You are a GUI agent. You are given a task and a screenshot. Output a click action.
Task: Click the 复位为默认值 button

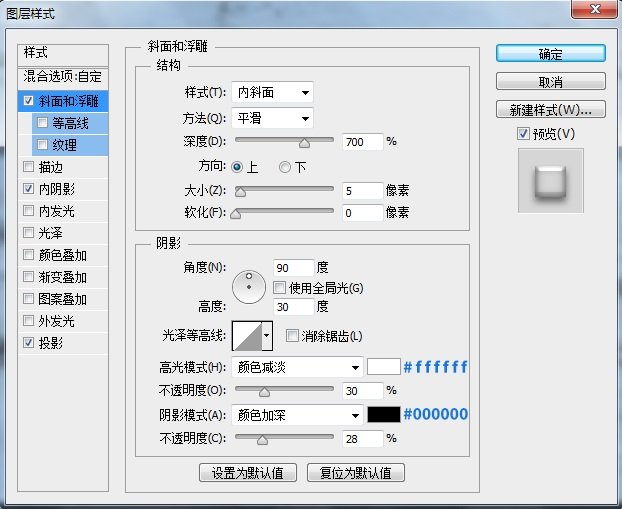click(x=356, y=473)
